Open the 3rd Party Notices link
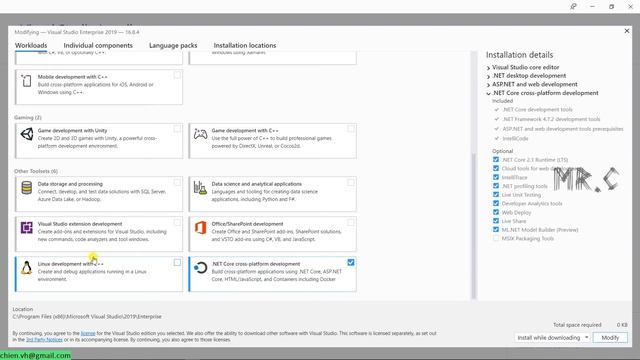Image resolution: width=640 pixels, height=360 pixels. coord(44,340)
